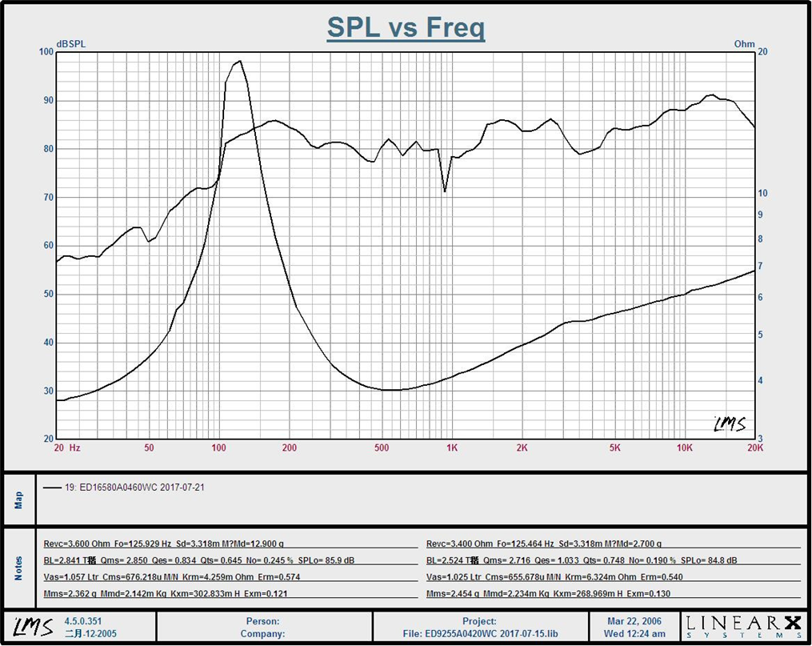The image size is (812, 646).
Task: Click the impedance peak near 125 Hz
Action: point(239,62)
